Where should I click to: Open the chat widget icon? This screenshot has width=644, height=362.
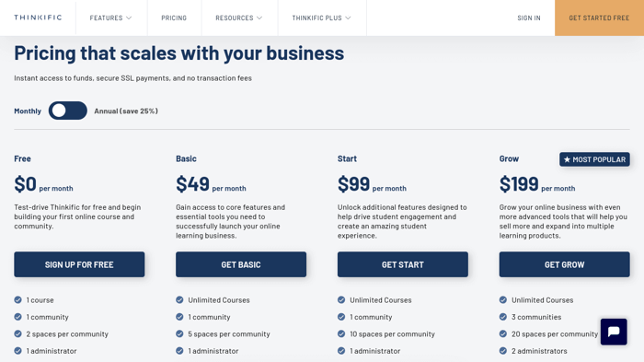tap(614, 332)
